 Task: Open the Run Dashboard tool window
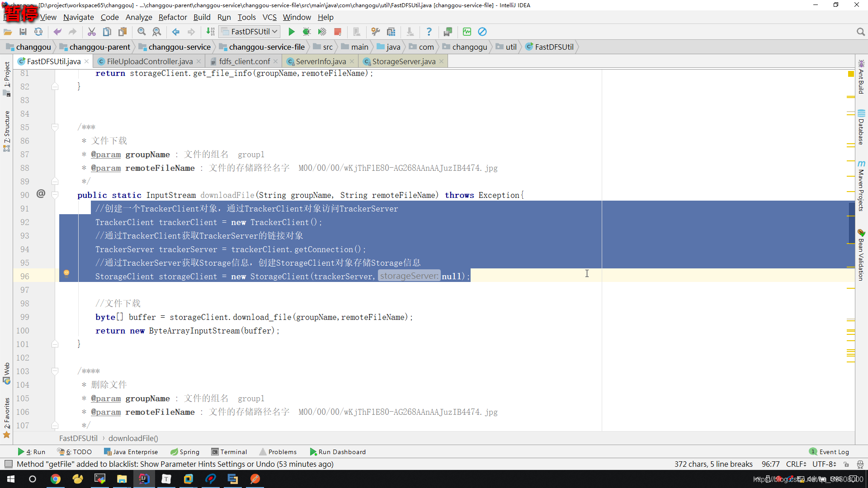338,452
